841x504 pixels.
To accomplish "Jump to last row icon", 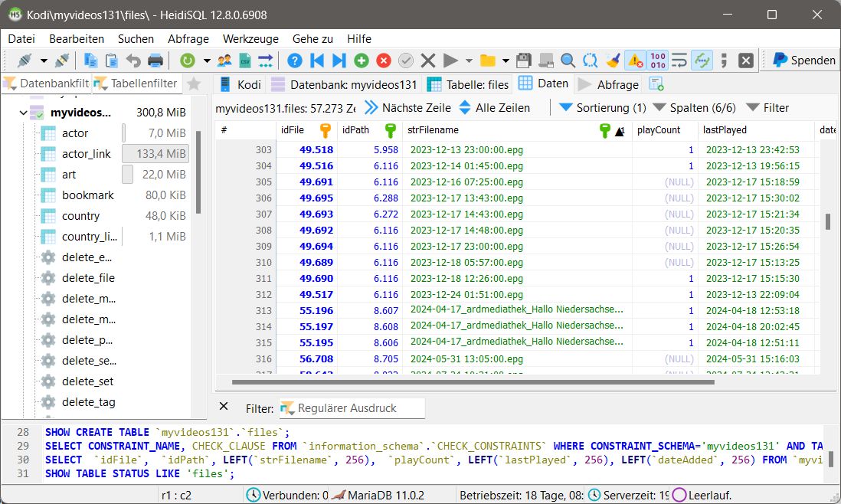I will [x=339, y=61].
